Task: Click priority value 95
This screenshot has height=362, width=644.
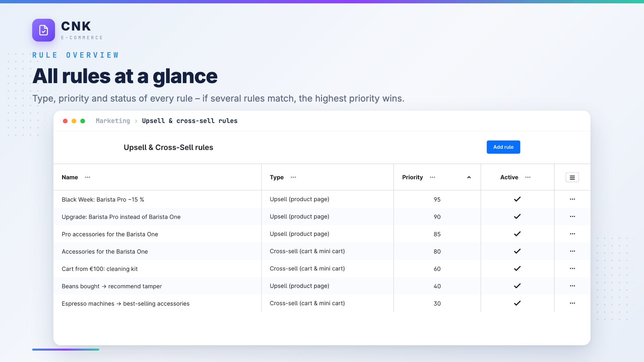Action: 437,199
